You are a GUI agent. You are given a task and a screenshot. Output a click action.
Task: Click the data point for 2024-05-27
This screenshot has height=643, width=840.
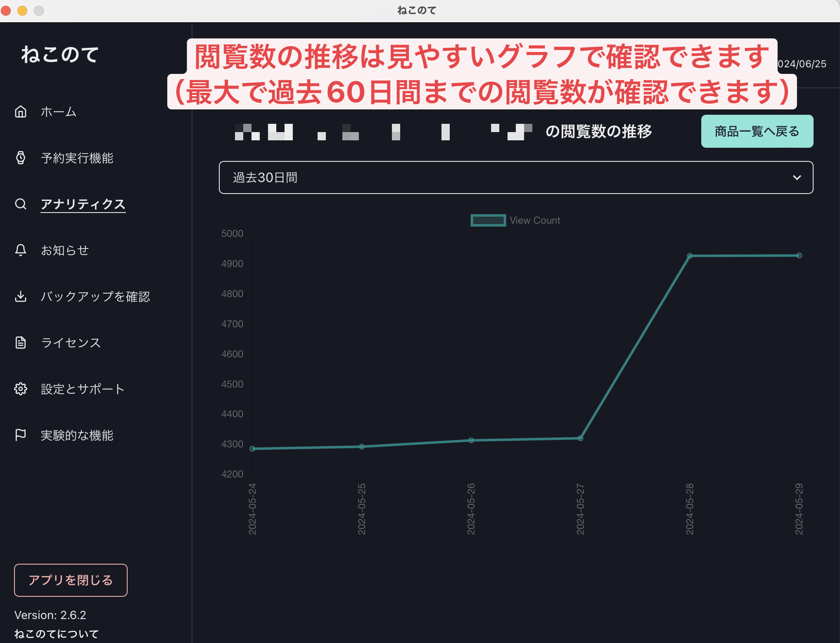[580, 438]
